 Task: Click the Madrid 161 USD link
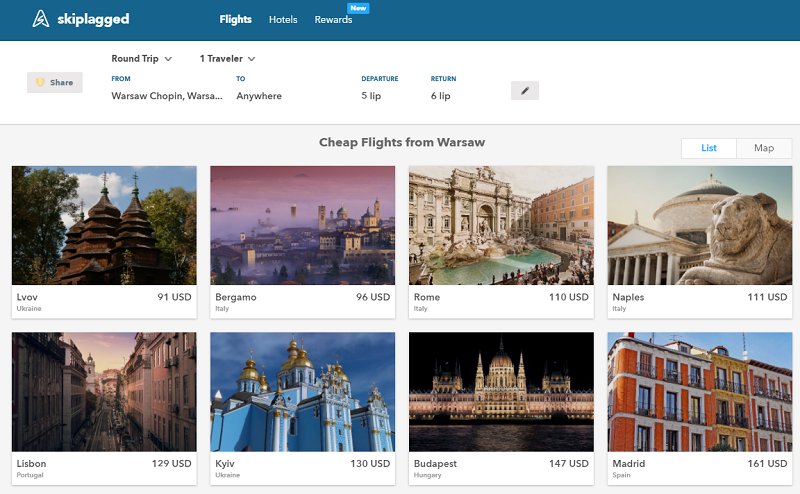[699, 465]
